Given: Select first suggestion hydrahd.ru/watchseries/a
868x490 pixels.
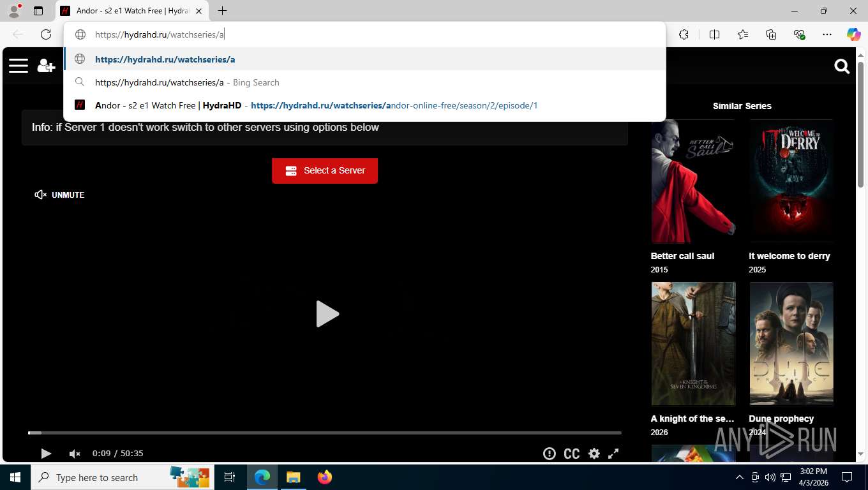Looking at the screenshot, I should (364, 59).
